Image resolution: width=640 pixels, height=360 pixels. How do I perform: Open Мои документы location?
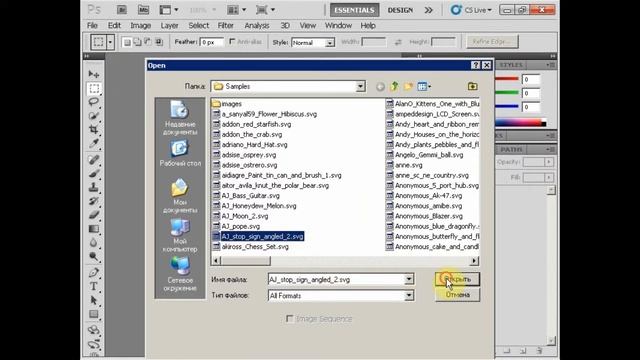[x=180, y=196]
